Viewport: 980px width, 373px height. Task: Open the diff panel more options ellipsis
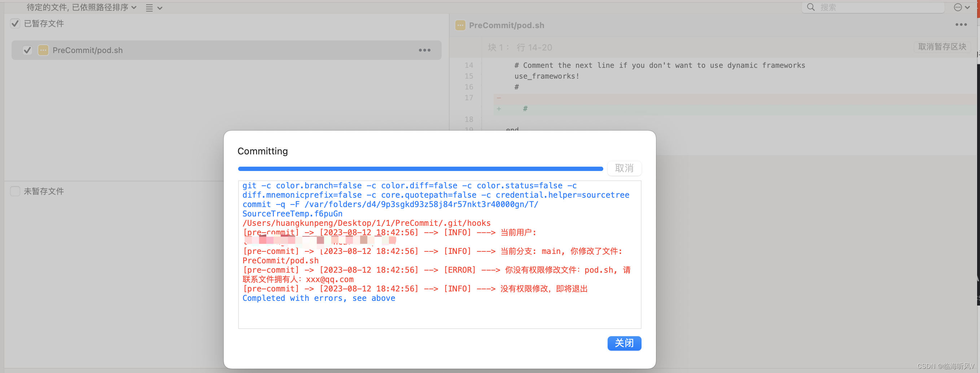[x=961, y=25]
